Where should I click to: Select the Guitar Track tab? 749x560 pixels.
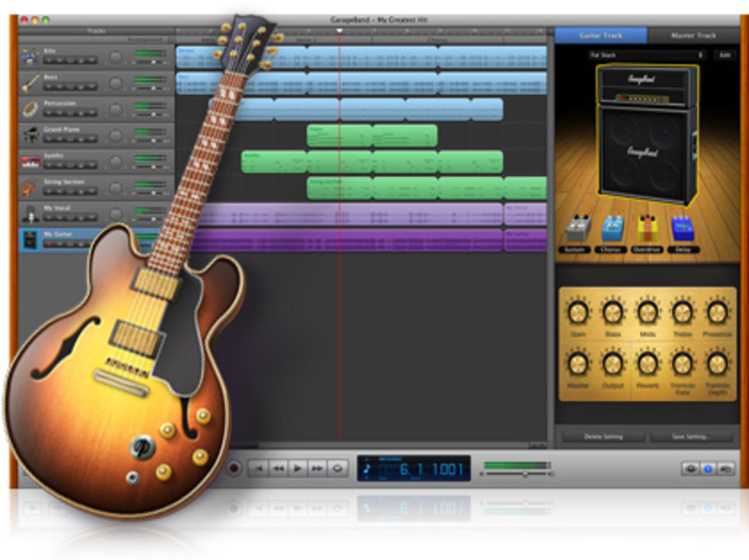pos(600,36)
